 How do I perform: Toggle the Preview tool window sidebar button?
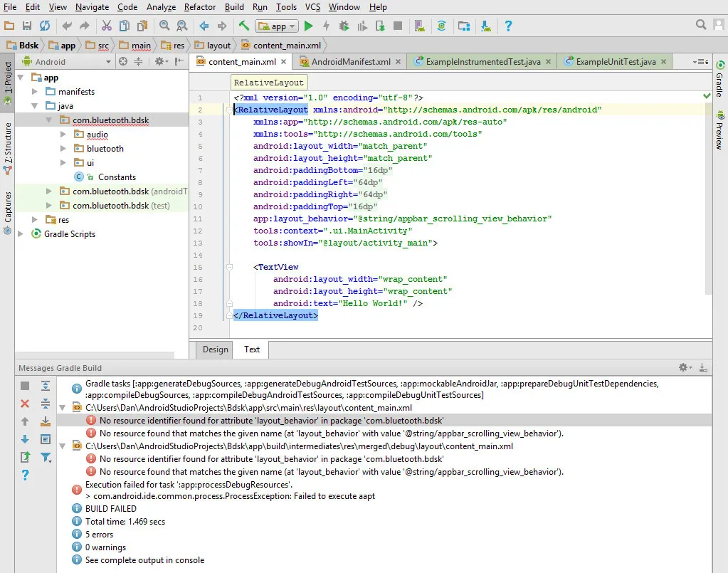click(719, 130)
